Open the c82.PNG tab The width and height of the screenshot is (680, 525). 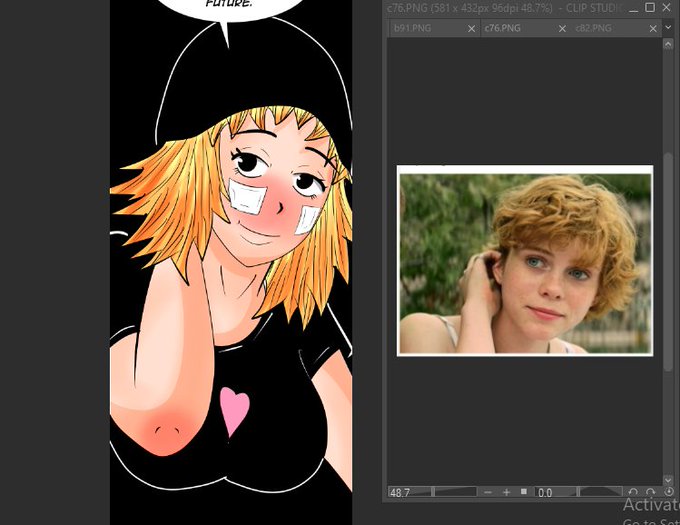point(615,29)
